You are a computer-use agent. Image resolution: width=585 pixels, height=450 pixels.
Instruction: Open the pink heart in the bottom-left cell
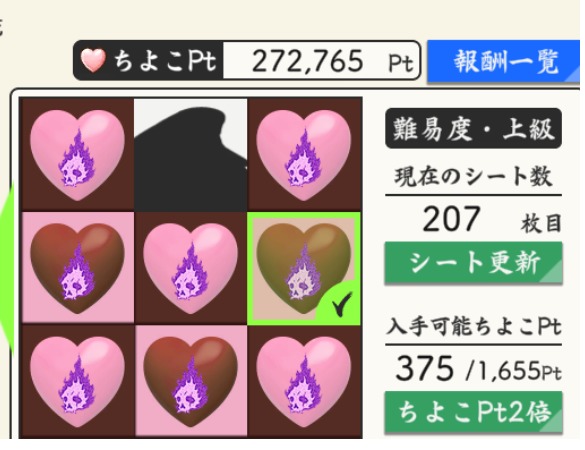pyautogui.click(x=77, y=382)
